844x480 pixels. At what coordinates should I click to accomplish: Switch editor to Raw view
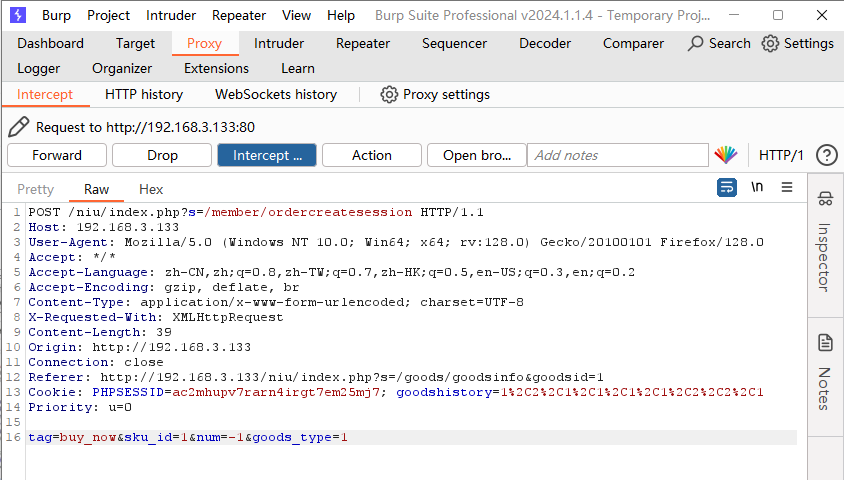coord(96,189)
